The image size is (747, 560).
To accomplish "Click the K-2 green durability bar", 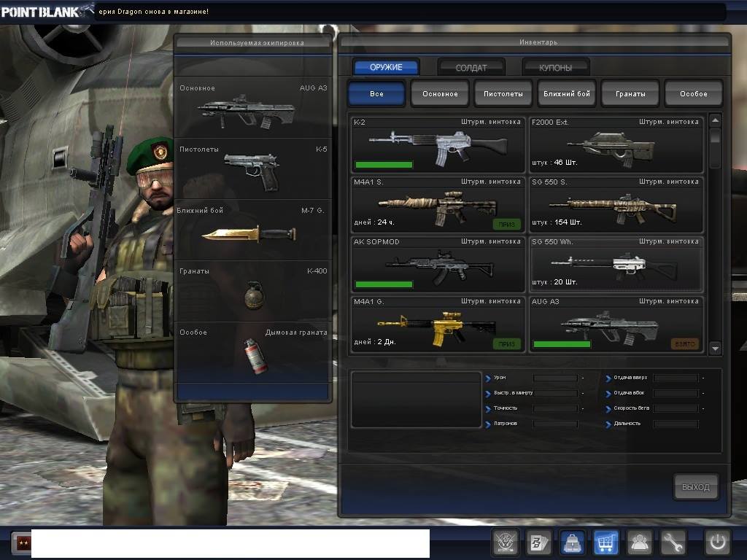I will click(x=384, y=165).
